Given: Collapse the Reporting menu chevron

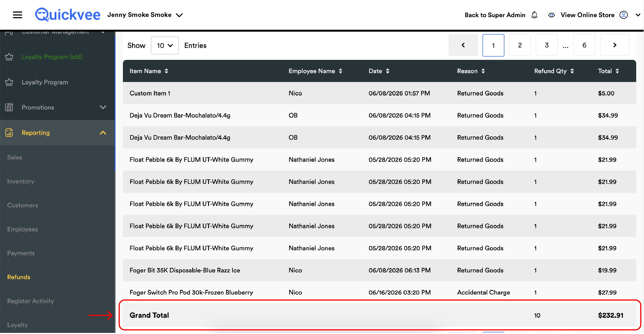Looking at the screenshot, I should (x=103, y=133).
